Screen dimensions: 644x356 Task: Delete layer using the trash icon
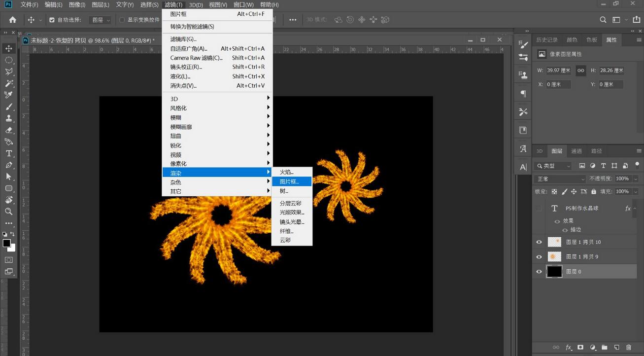click(x=628, y=348)
